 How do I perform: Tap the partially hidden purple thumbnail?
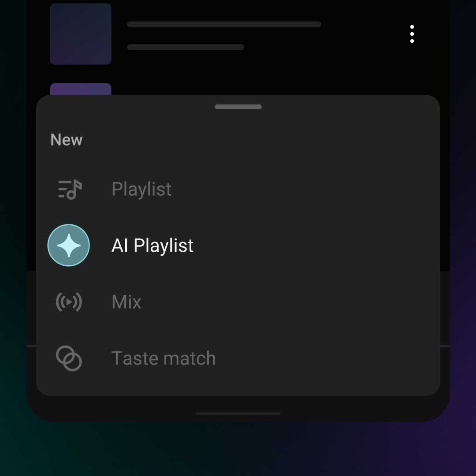click(x=81, y=89)
